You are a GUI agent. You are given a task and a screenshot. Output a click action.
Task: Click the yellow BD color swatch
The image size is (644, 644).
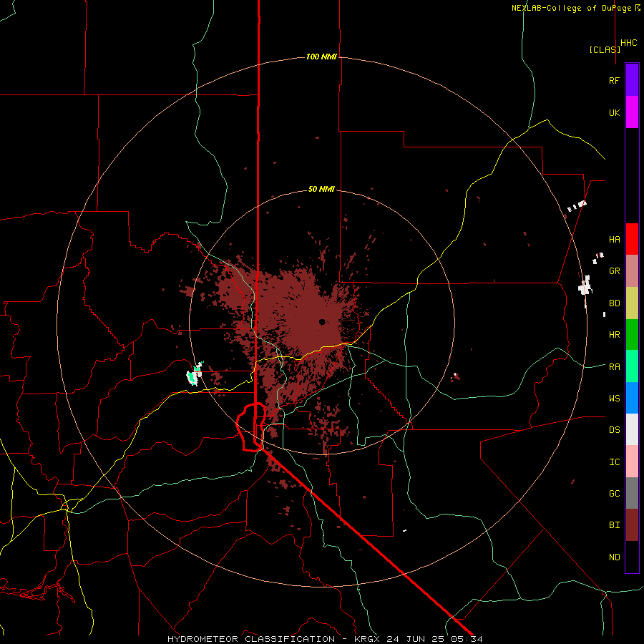click(x=632, y=303)
